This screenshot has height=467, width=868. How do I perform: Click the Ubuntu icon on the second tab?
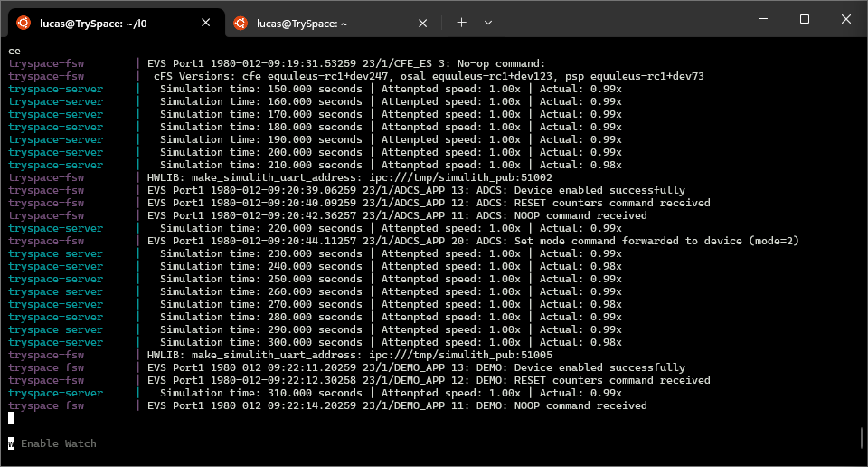click(x=241, y=23)
